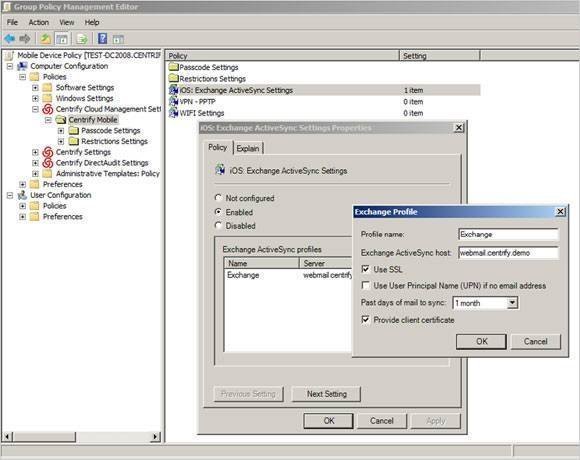Click the VPN - PPTP policy icon

pyautogui.click(x=173, y=101)
